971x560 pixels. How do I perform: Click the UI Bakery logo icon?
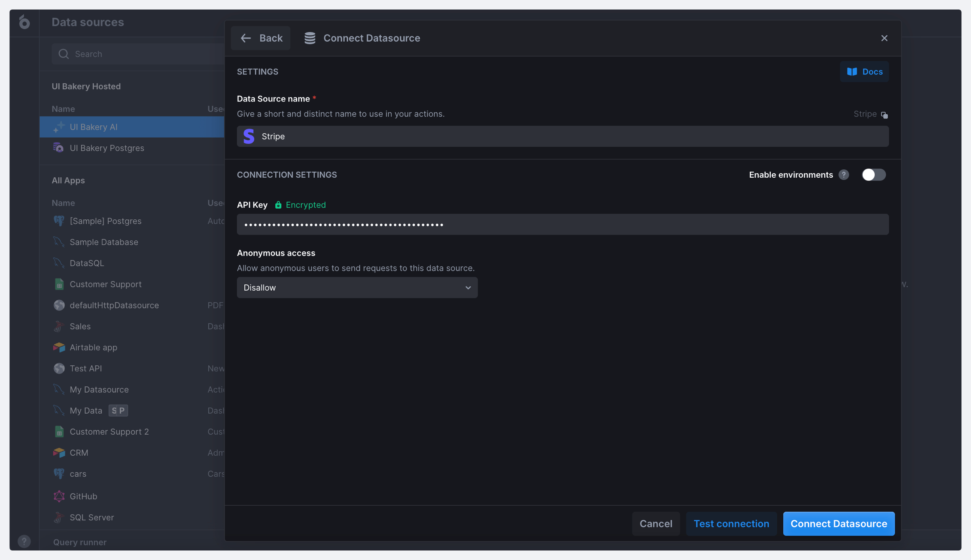pos(24,22)
